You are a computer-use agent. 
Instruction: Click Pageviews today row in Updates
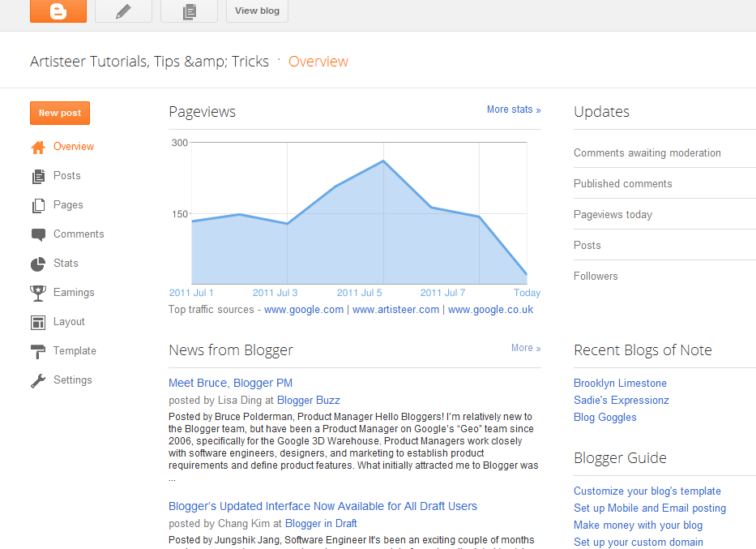[x=665, y=214]
